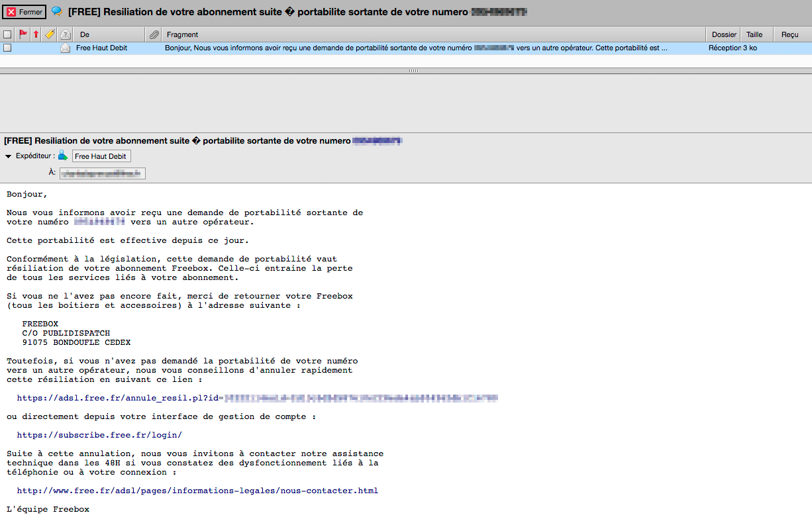The image size is (812, 523).
Task: Sort the list by the Fragment column
Action: click(434, 34)
